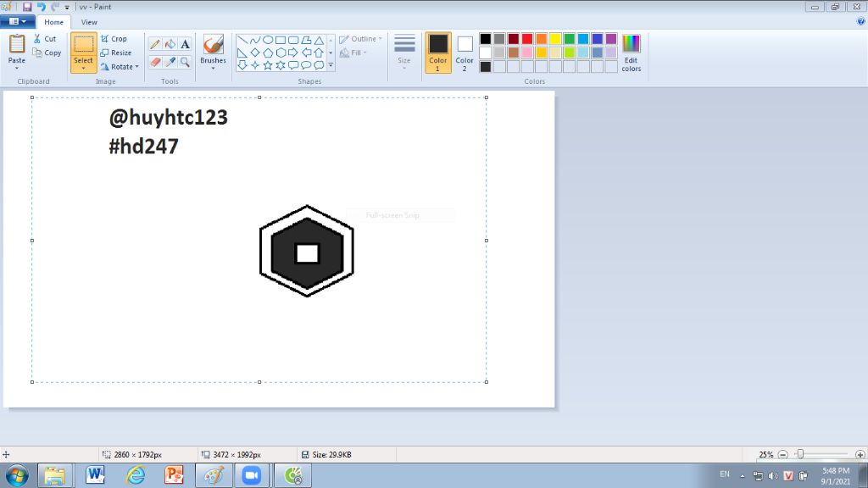Click the Cut scissors icon

[x=37, y=39]
